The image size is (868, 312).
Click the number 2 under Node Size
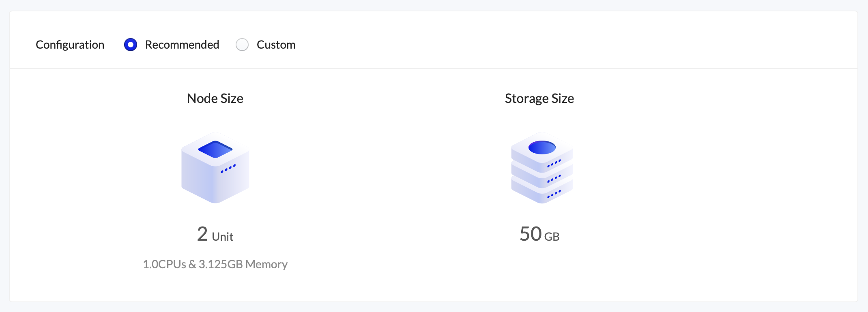click(x=202, y=234)
